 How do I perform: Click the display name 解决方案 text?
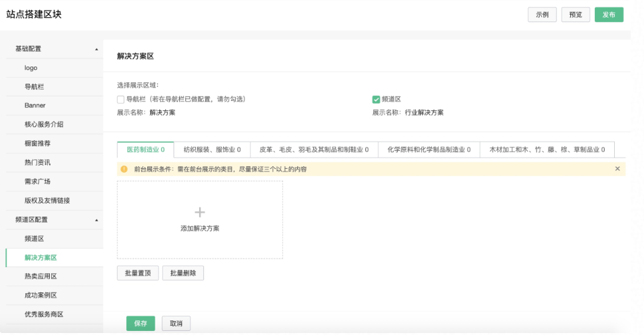coord(162,112)
